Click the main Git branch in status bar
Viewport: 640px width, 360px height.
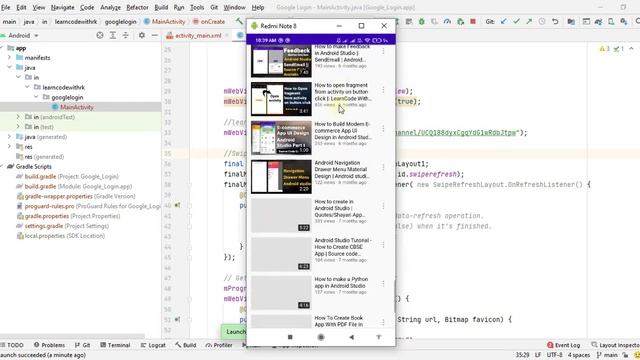click(607, 355)
